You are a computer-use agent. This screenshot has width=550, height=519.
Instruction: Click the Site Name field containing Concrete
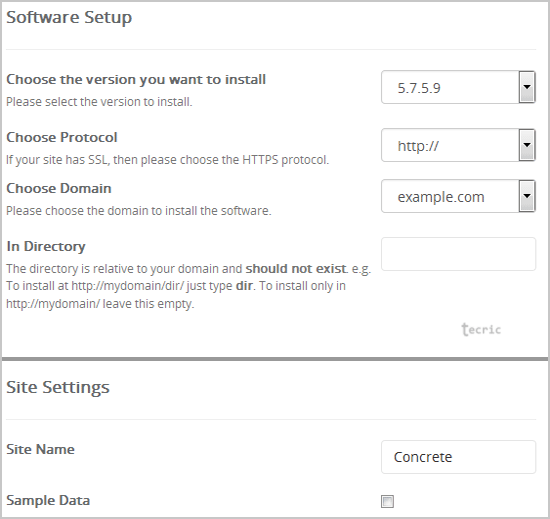458,457
